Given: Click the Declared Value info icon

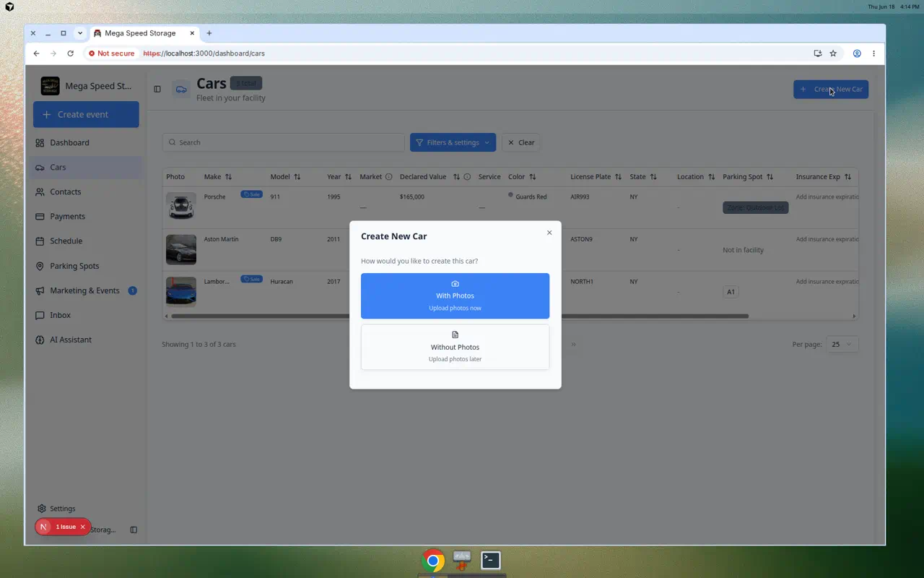Looking at the screenshot, I should 467,177.
